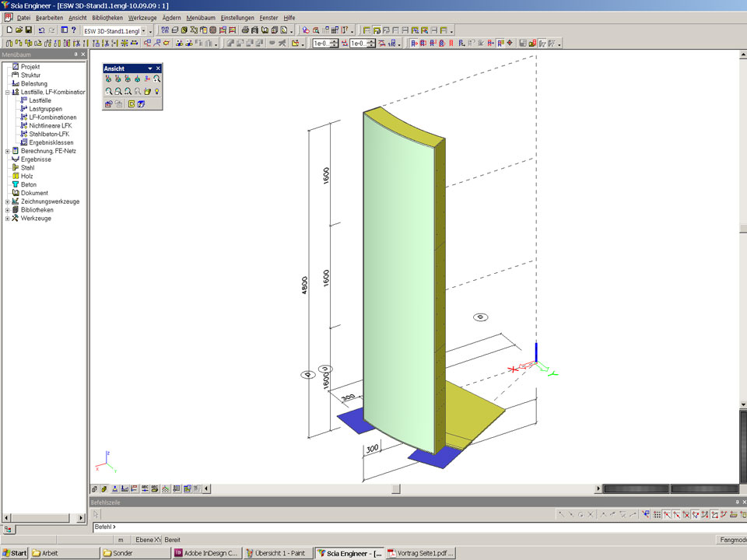The width and height of the screenshot is (747, 560).
Task: Open the Einstellungen menu
Action: [237, 17]
